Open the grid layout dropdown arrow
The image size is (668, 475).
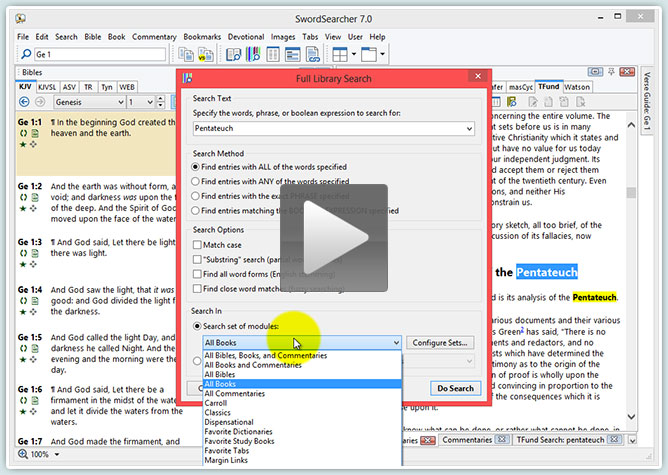click(354, 54)
